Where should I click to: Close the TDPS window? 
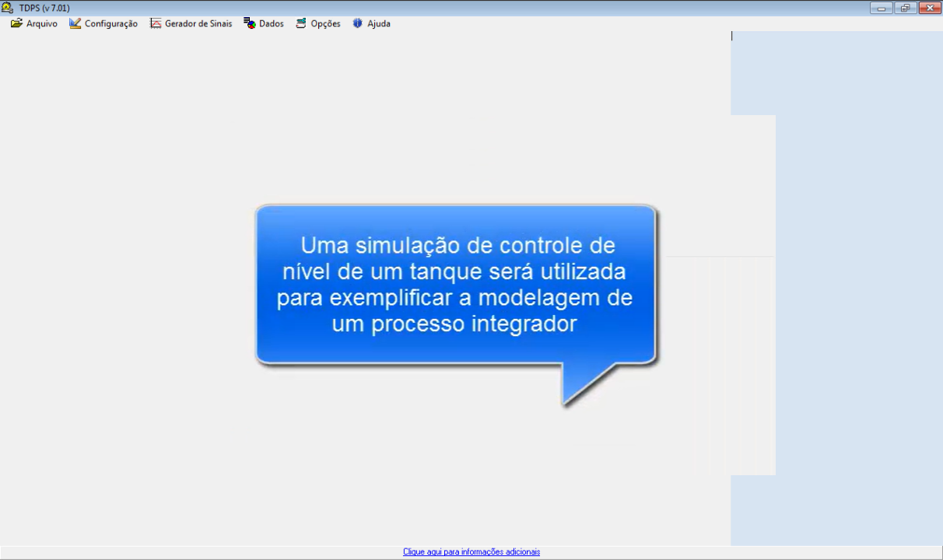pyautogui.click(x=929, y=8)
